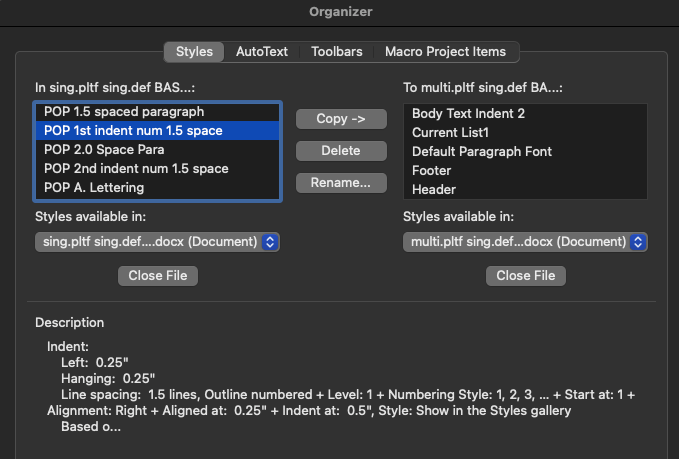The height and width of the screenshot is (459, 679).
Task: Select POP 1st indent num 1.5 space
Action: 158,130
